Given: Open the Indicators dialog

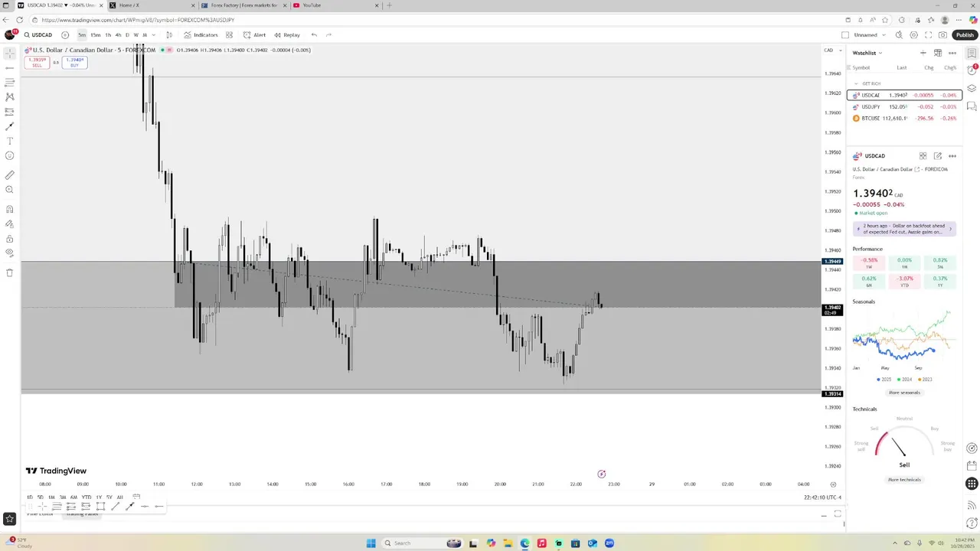Looking at the screenshot, I should tap(201, 34).
